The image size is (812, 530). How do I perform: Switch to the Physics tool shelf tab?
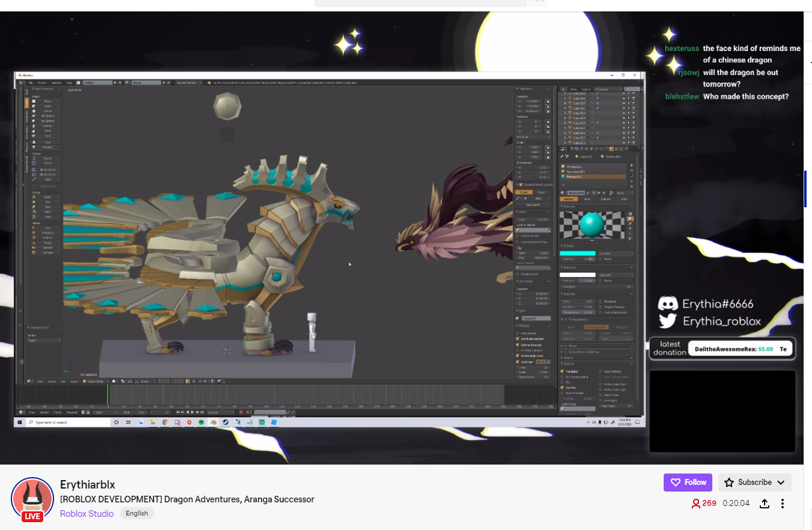coord(26,148)
